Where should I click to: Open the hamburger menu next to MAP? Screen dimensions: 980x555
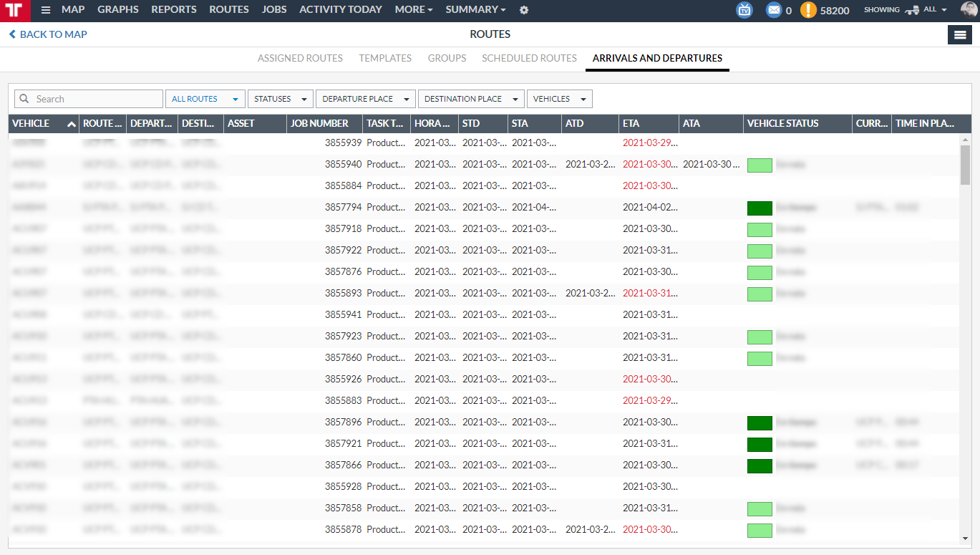click(46, 10)
